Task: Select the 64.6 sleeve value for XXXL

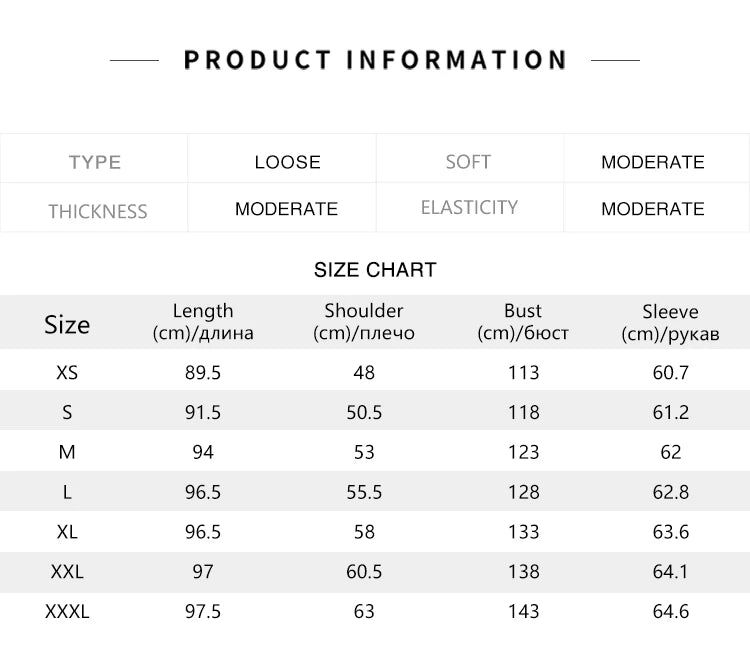Action: coord(670,611)
